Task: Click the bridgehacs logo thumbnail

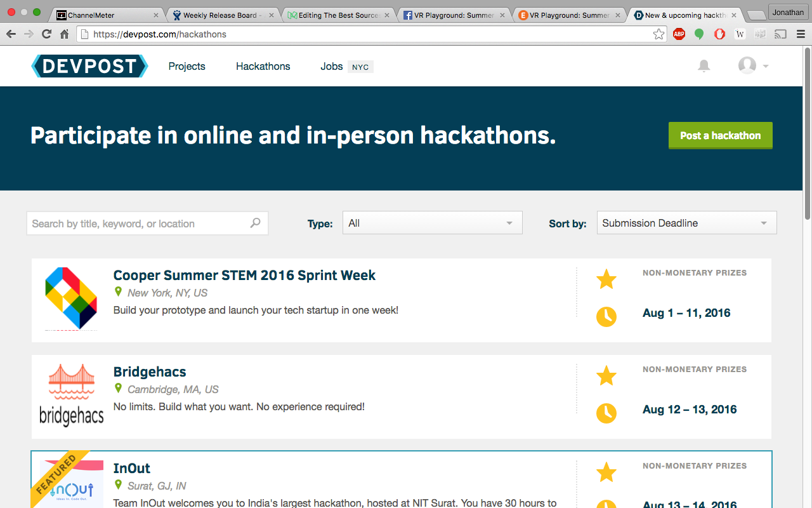Action: point(71,395)
